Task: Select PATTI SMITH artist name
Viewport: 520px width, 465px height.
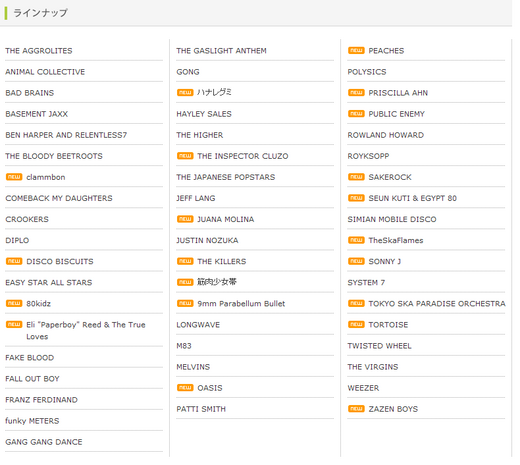Action: [201, 409]
